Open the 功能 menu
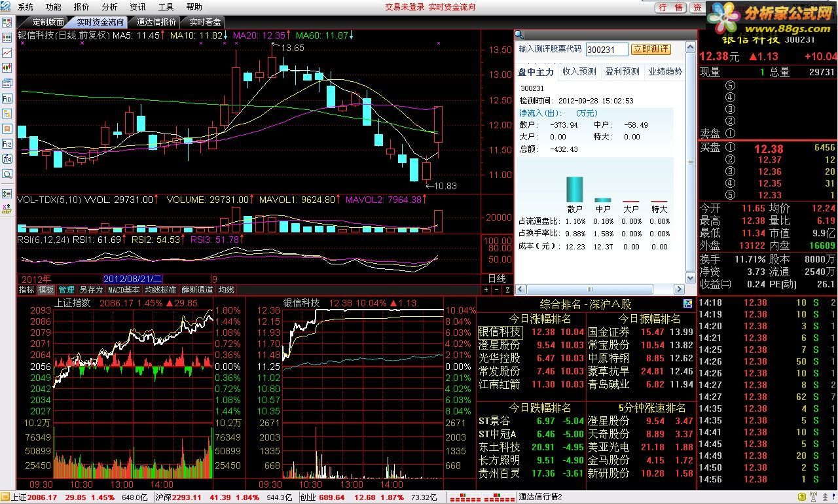 54,7
